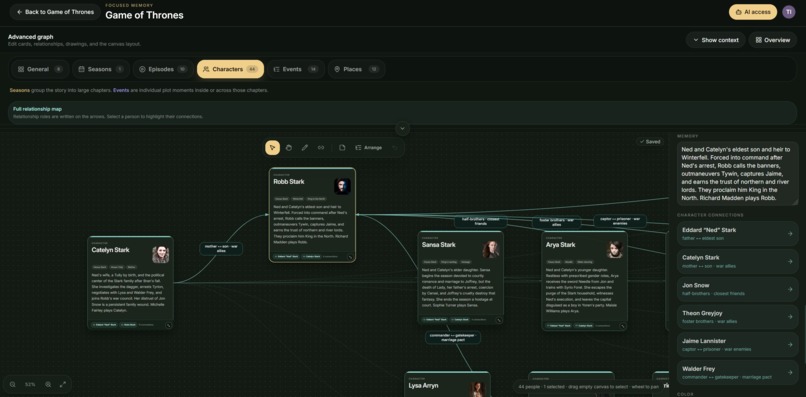Click the Events link in hint text

[121, 91]
